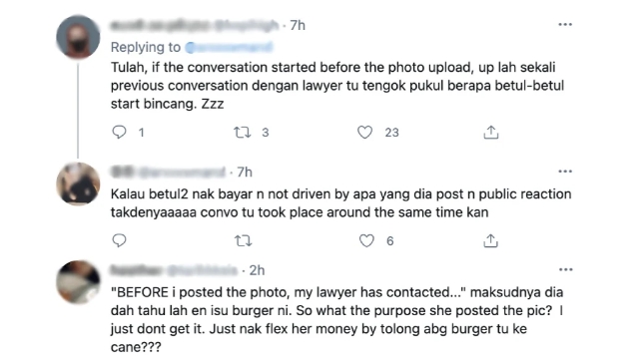The width and height of the screenshot is (637, 364).
Task: Open the second commenter's profile picture
Action: coord(78,183)
